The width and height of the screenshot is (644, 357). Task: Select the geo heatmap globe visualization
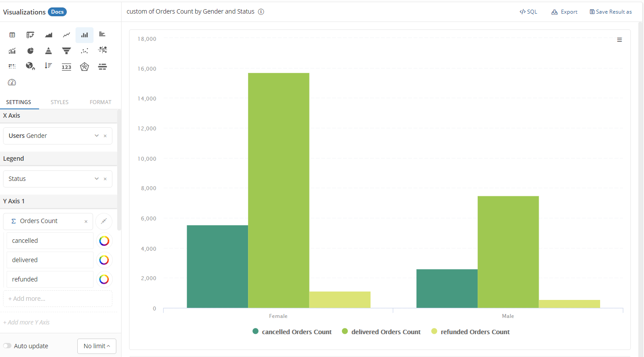pos(30,66)
